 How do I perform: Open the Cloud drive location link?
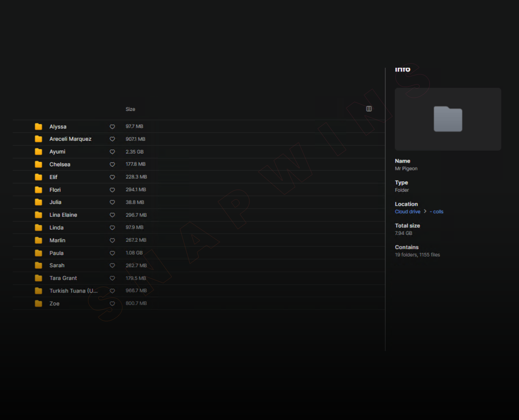click(x=407, y=212)
